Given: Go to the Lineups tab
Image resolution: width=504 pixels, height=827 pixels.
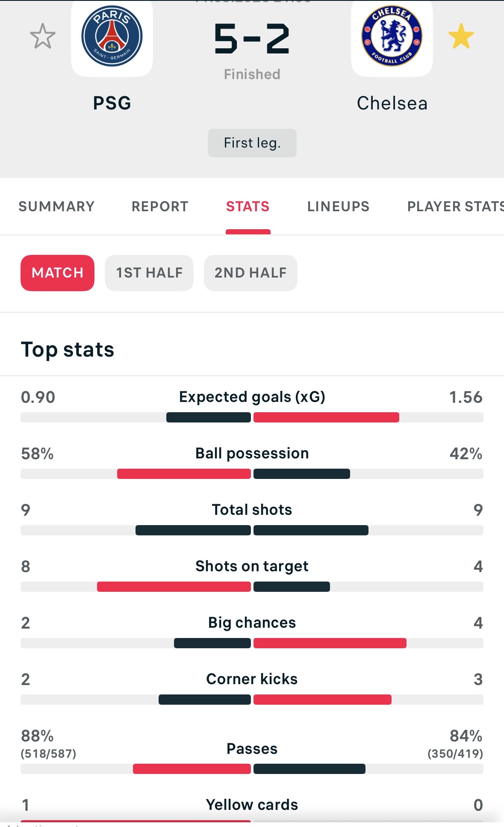Looking at the screenshot, I should pos(338,207).
